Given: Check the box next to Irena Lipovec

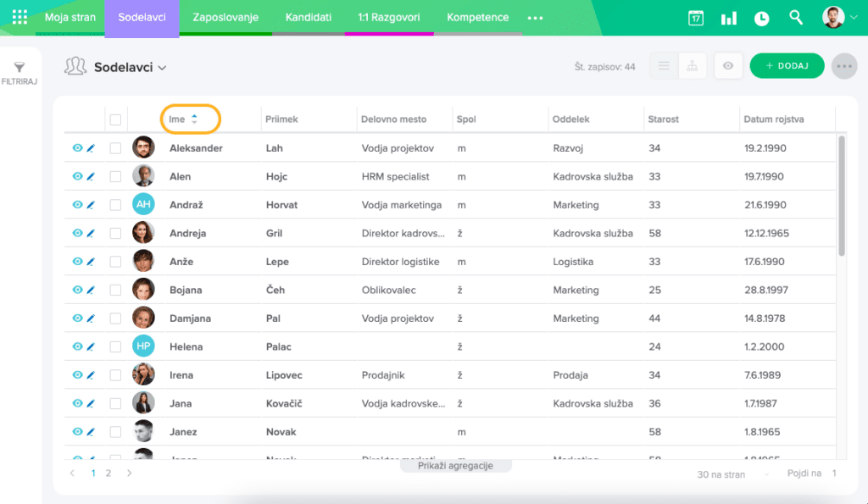Looking at the screenshot, I should click(x=115, y=374).
